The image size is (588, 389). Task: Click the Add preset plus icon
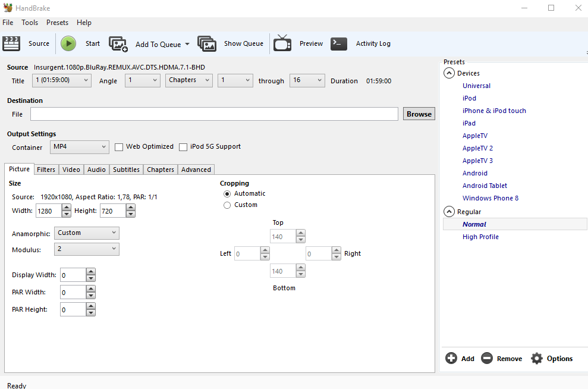click(x=451, y=358)
